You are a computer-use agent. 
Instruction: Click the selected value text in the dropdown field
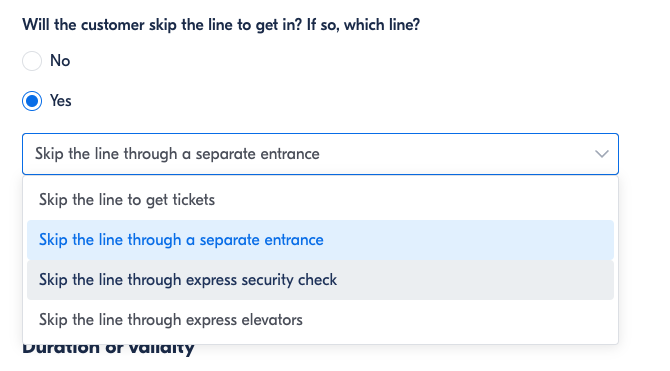point(177,154)
